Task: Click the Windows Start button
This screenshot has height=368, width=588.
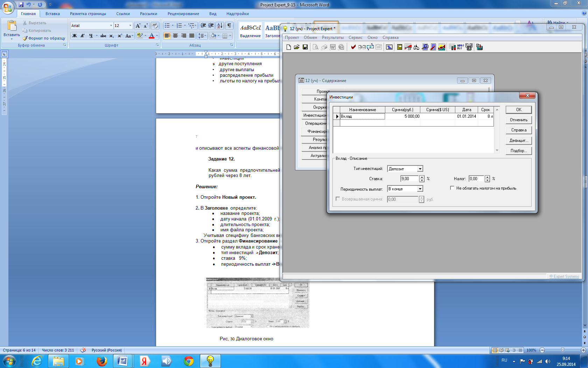Action: 9,361
